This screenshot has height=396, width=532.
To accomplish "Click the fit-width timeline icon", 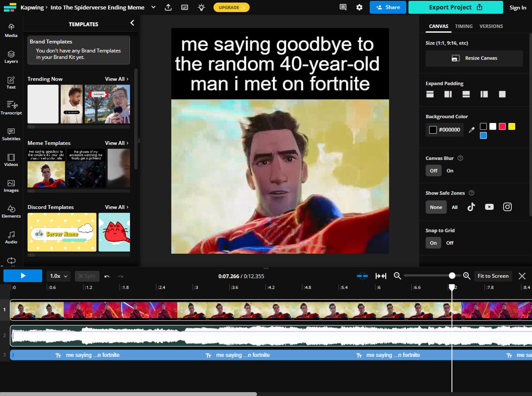I will point(381,276).
